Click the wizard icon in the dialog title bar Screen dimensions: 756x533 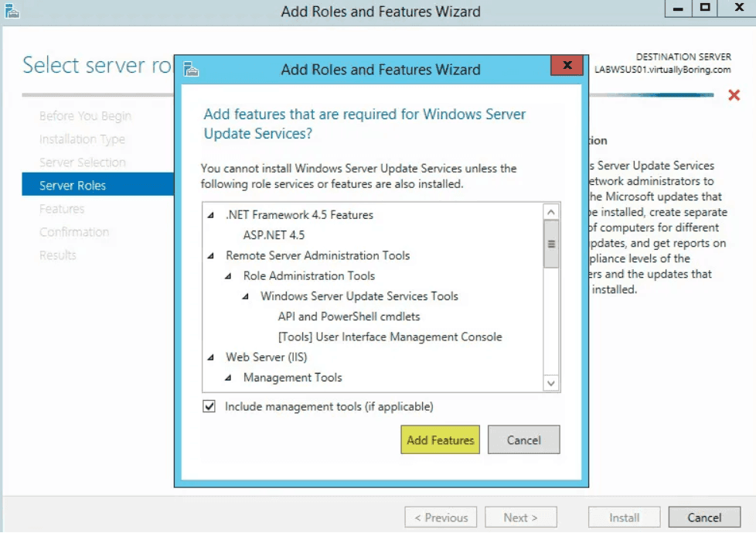pyautogui.click(x=191, y=70)
